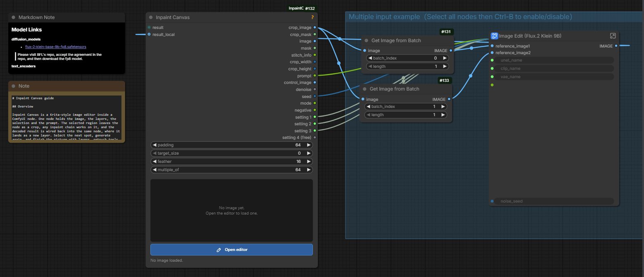The width and height of the screenshot is (644, 277).
Task: Click the setting 3 output port
Action: tap(315, 131)
